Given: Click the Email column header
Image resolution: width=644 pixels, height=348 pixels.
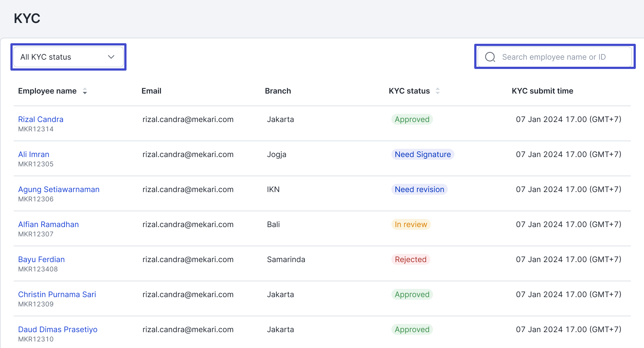Looking at the screenshot, I should click(151, 91).
